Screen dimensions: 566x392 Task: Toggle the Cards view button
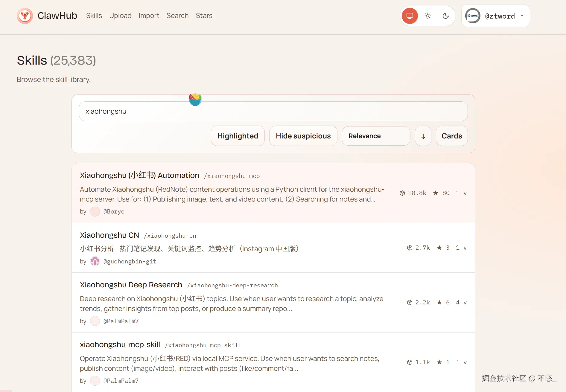pyautogui.click(x=452, y=136)
